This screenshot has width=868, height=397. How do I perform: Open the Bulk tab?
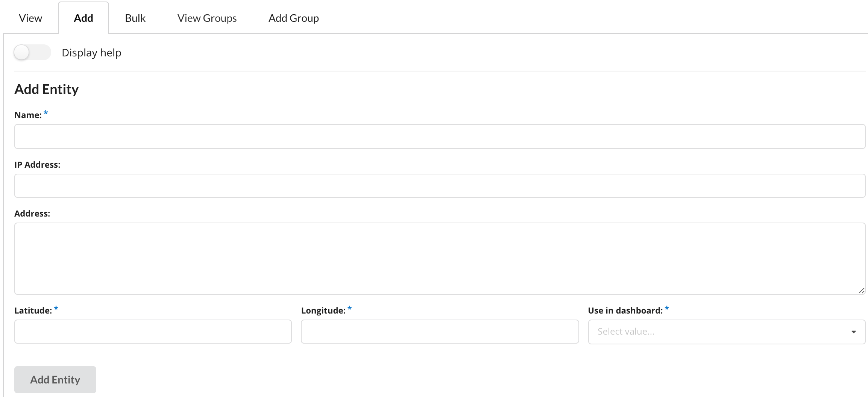(135, 18)
